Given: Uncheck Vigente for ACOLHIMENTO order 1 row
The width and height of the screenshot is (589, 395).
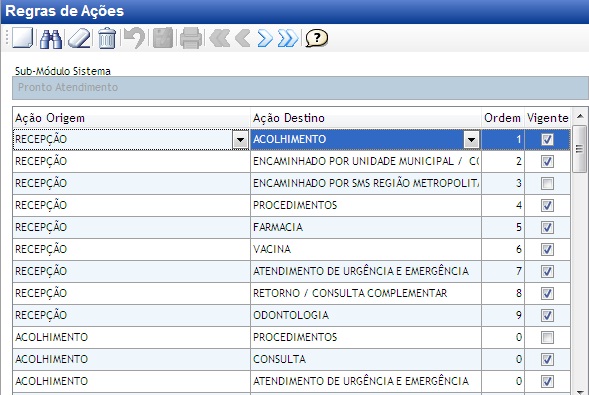Looking at the screenshot, I should click(x=547, y=140).
